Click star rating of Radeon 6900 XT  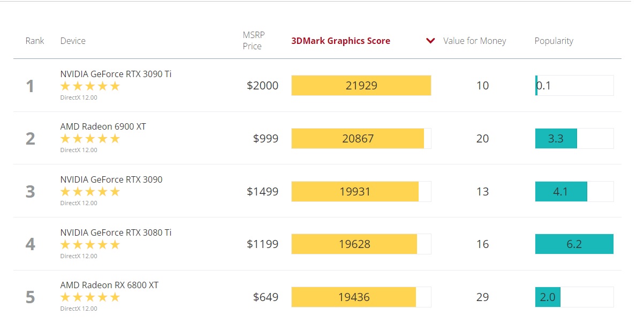[90, 139]
